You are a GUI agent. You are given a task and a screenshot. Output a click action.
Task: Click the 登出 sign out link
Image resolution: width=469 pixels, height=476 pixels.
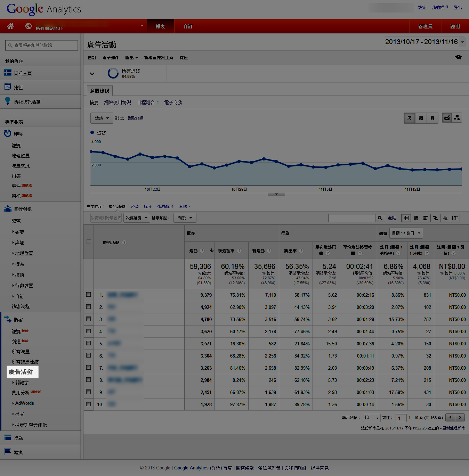pyautogui.click(x=458, y=7)
